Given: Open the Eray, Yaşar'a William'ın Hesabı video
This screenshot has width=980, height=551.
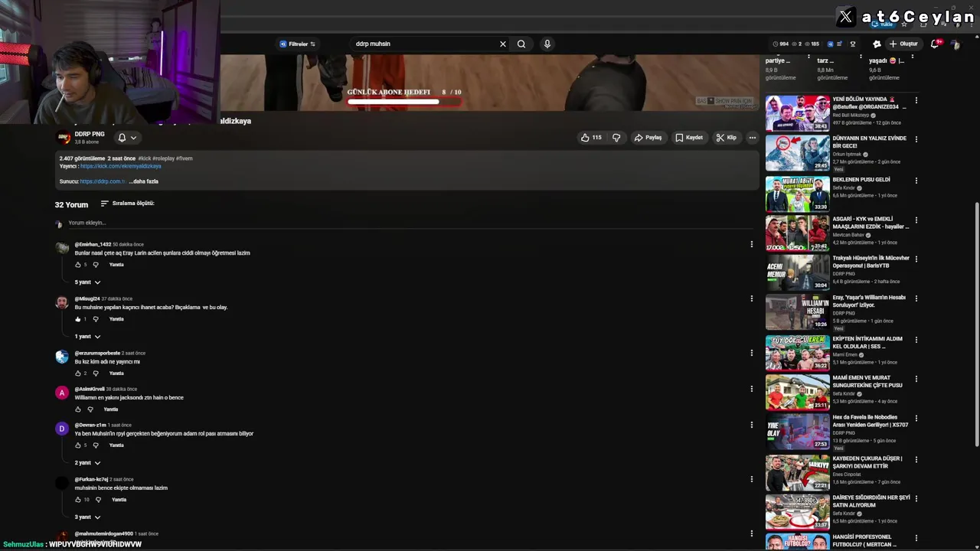Looking at the screenshot, I should pos(797,312).
